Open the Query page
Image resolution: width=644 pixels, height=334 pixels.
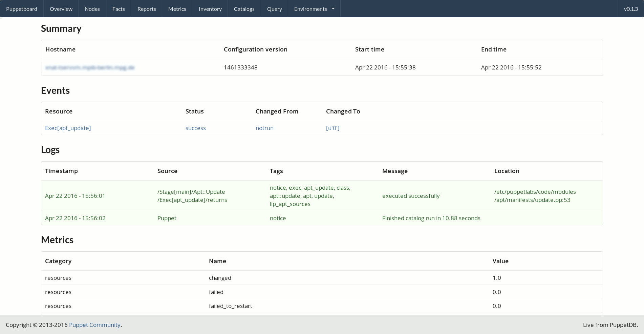(274, 9)
